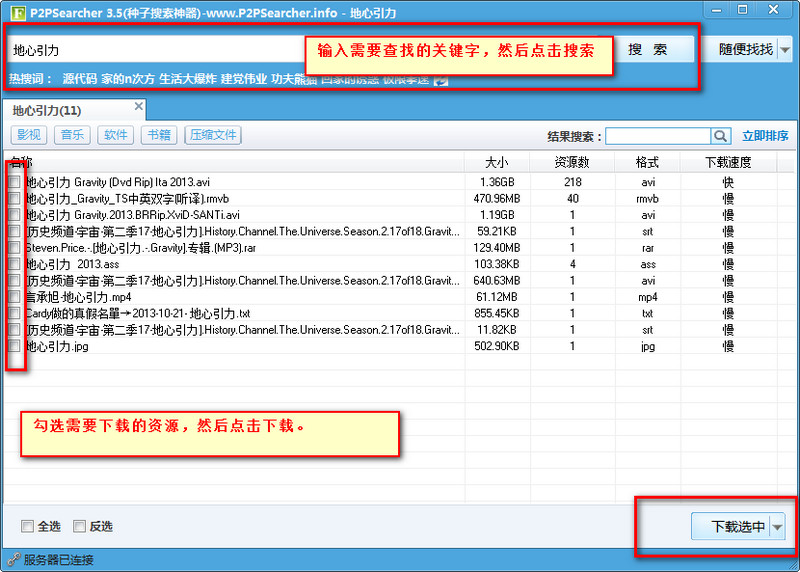
Task: Refresh the hot search words list
Action: (x=441, y=80)
